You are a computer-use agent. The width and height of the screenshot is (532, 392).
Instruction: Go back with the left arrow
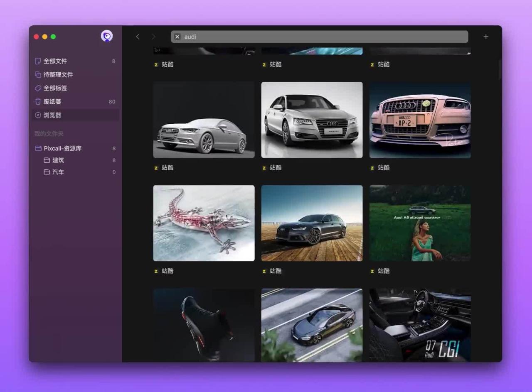click(138, 37)
